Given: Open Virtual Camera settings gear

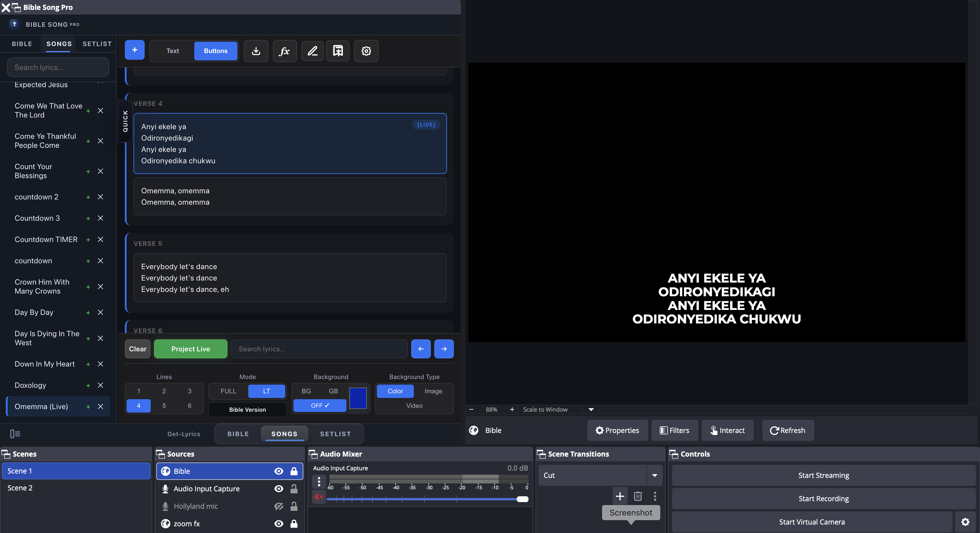Looking at the screenshot, I should (x=965, y=522).
